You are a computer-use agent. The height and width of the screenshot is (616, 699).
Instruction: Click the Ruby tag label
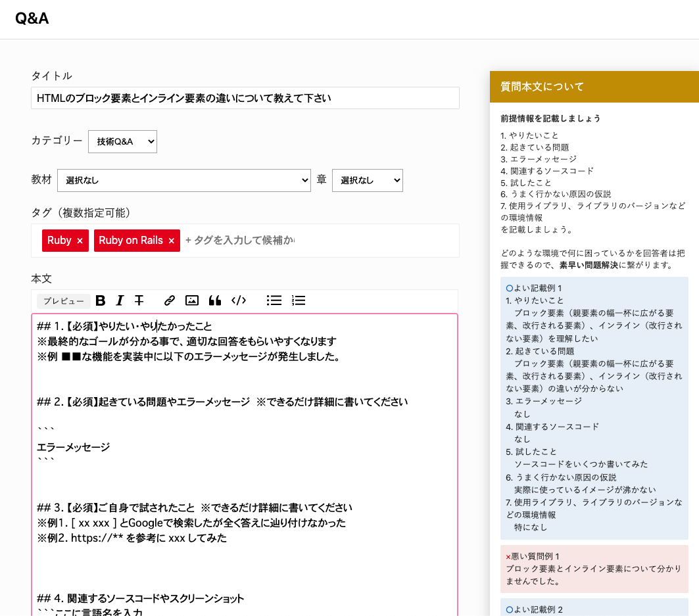coord(59,241)
